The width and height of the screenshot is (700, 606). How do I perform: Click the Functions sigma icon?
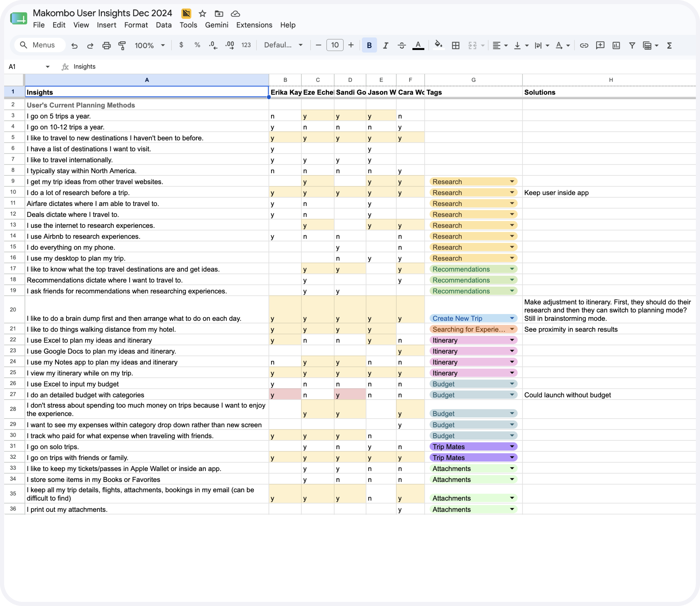669,45
